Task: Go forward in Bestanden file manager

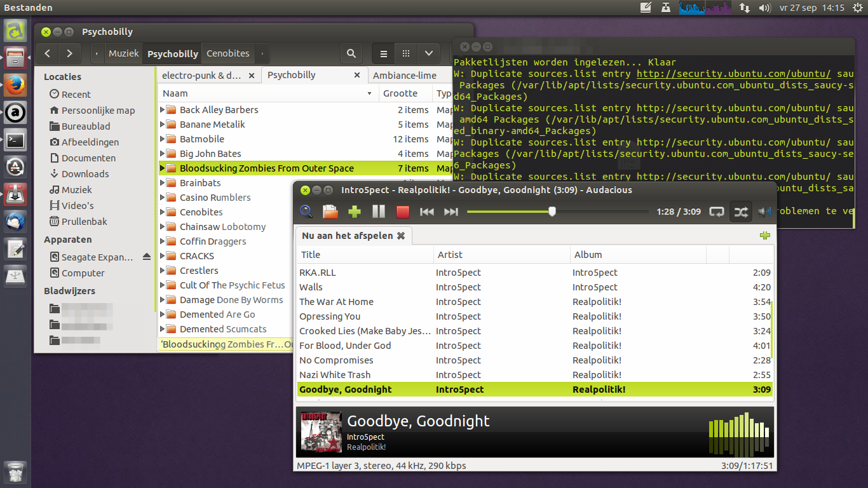Action: point(70,54)
